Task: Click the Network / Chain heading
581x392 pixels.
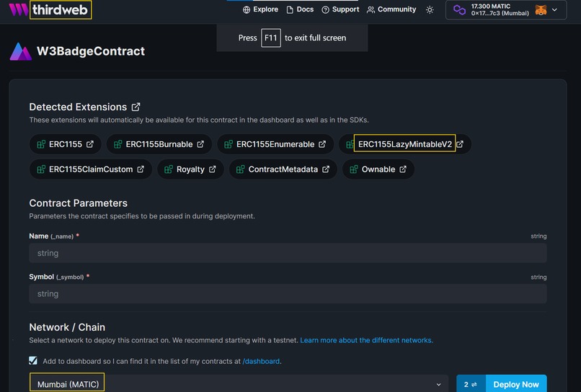Action: click(67, 327)
